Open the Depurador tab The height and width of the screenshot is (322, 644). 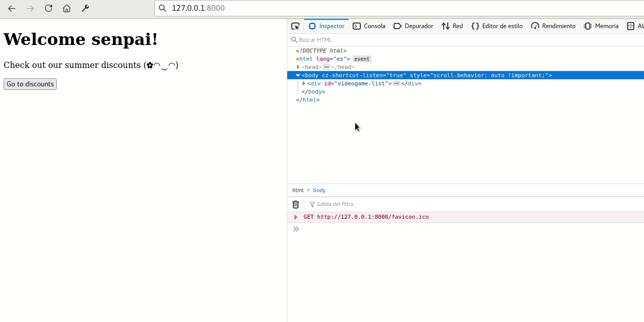click(413, 26)
